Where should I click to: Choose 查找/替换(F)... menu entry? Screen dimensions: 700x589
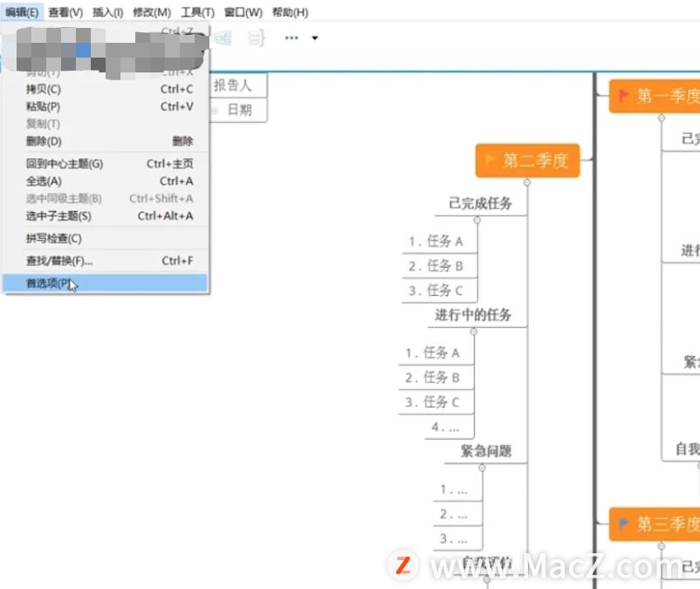(106, 261)
